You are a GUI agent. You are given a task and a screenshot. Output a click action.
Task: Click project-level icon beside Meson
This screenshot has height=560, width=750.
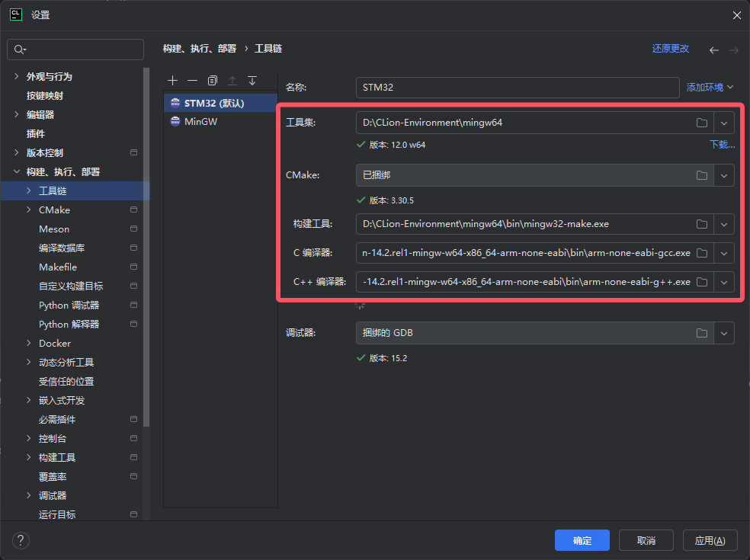133,229
